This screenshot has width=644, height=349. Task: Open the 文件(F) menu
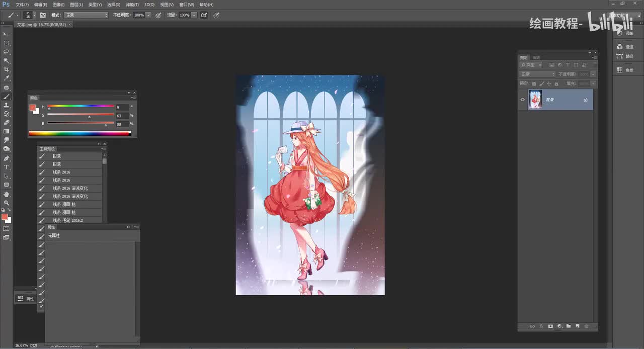point(22,5)
